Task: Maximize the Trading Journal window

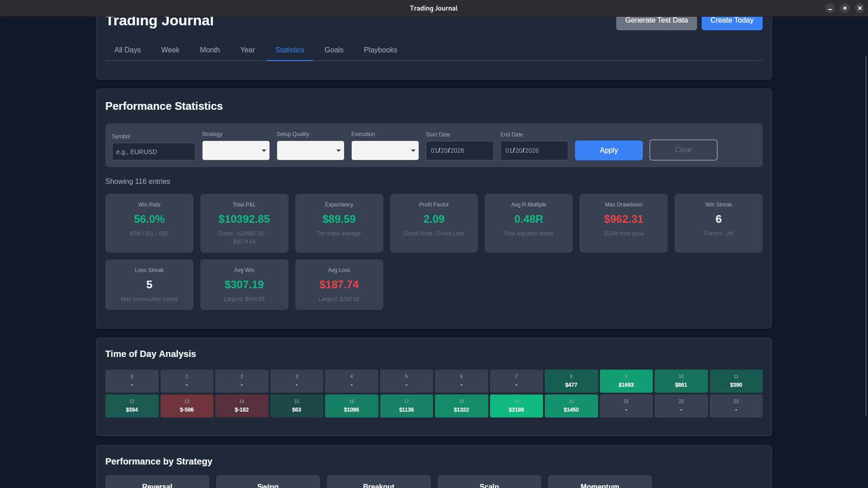Action: coord(844,8)
